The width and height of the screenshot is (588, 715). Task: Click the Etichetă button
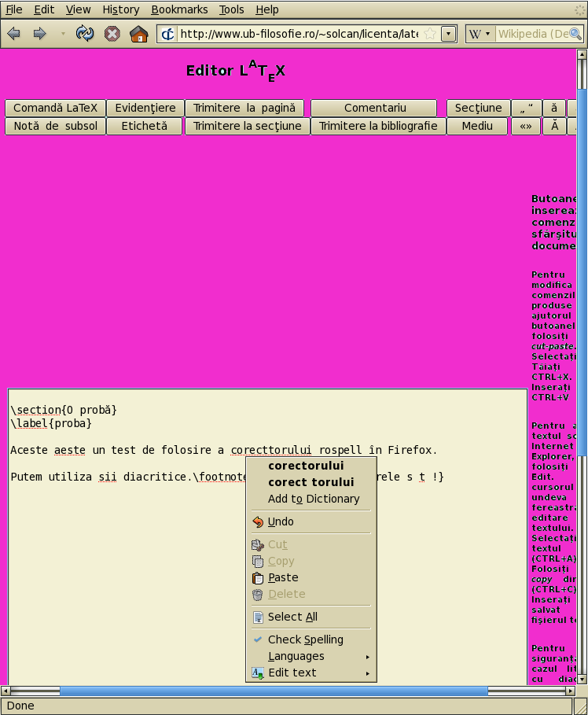pyautogui.click(x=145, y=127)
